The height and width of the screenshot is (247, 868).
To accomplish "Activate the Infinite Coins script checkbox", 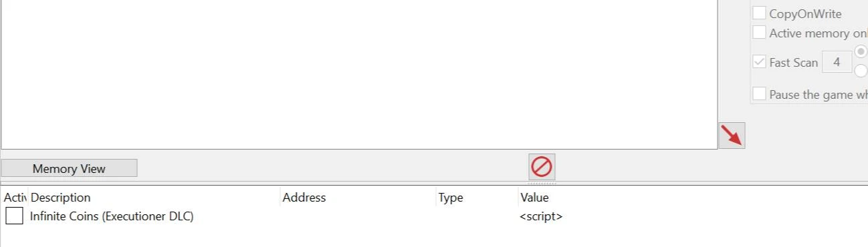I will coord(14,216).
